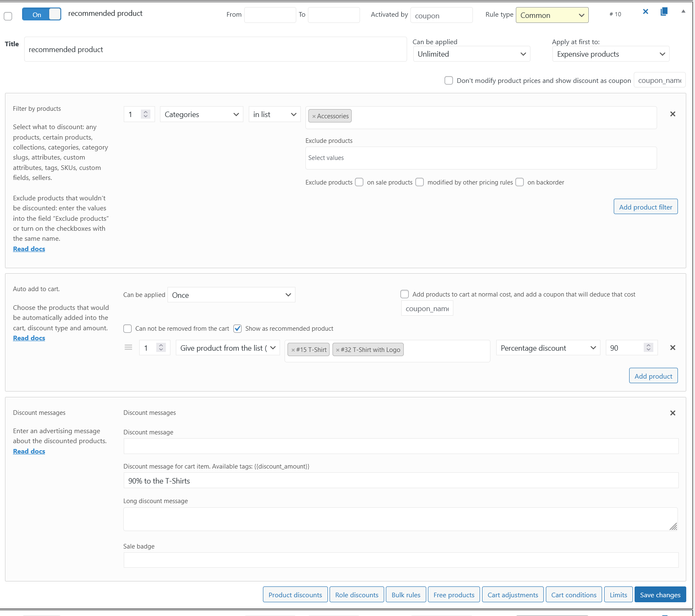The height and width of the screenshot is (616, 695).
Task: Open Read docs link under Filter by products
Action: click(29, 249)
